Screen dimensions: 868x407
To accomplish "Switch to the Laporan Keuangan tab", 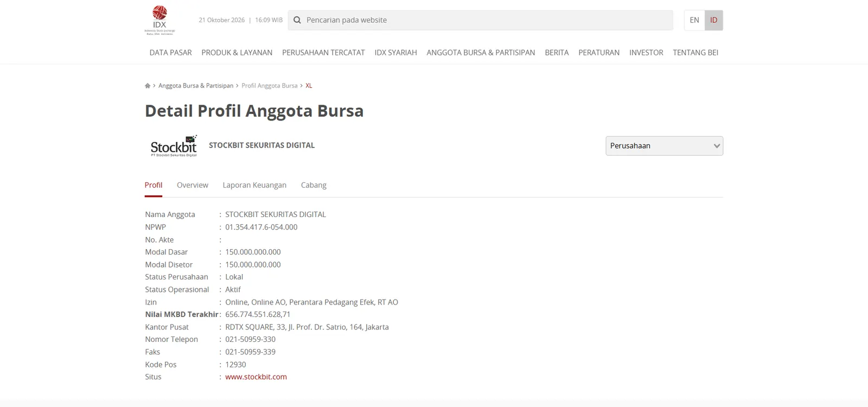I will coord(254,185).
